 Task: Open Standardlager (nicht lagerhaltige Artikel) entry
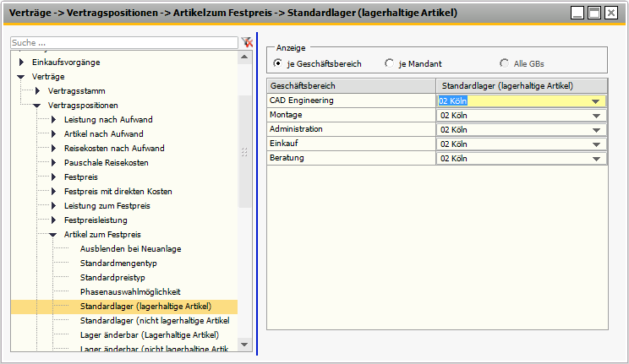[x=154, y=320]
